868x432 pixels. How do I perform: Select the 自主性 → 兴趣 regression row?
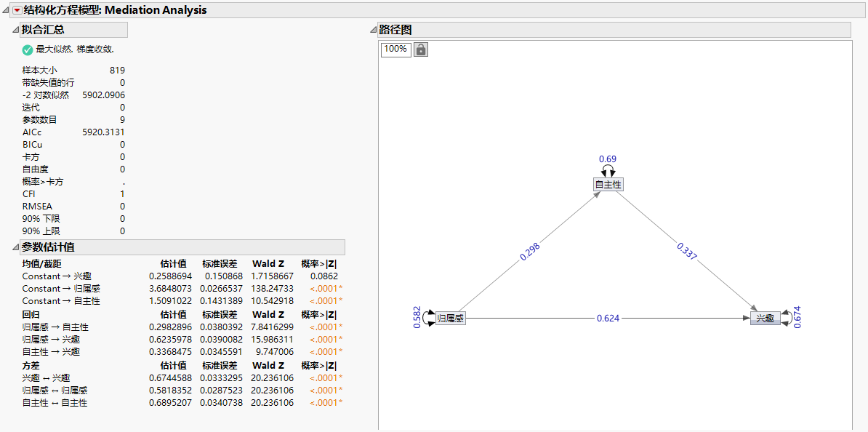tap(182, 352)
